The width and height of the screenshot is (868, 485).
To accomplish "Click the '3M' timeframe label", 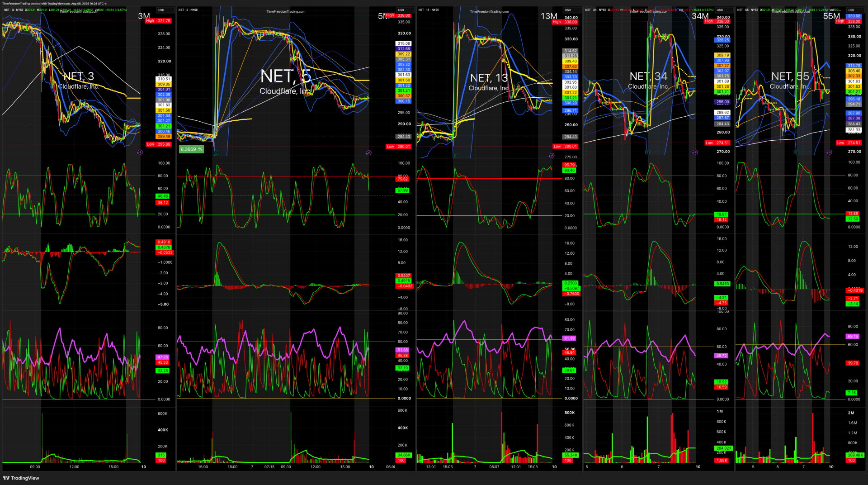I will (x=144, y=16).
